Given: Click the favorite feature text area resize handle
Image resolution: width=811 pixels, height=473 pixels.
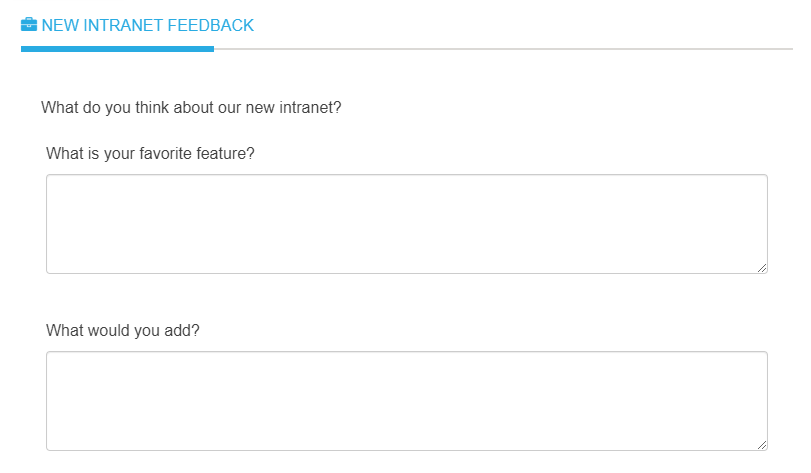Looking at the screenshot, I should pos(762,268).
